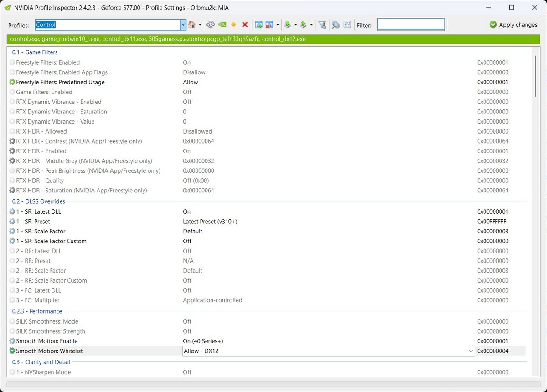The image size is (547, 392).
Task: Select SILK Smoothness: Strength setting row
Action: pyautogui.click(x=267, y=331)
